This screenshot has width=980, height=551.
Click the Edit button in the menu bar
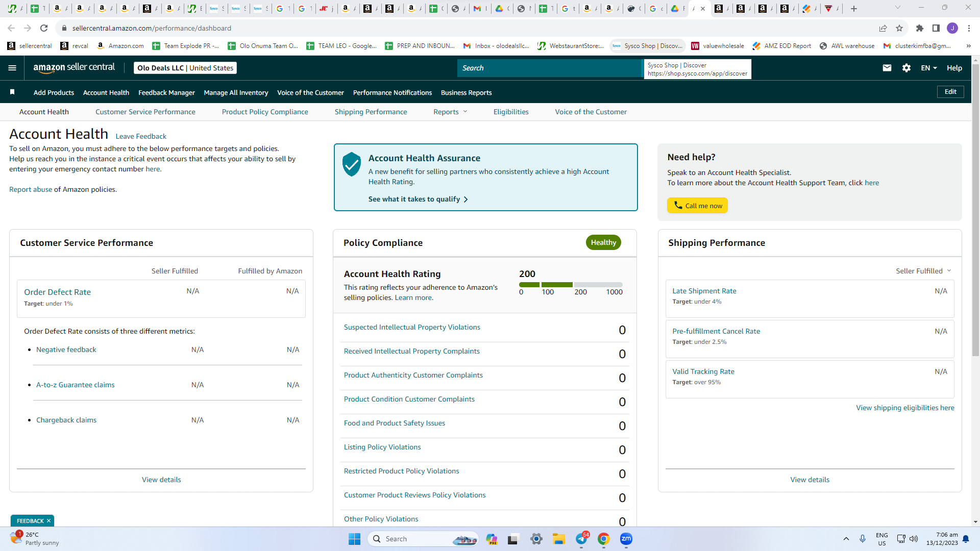950,92
